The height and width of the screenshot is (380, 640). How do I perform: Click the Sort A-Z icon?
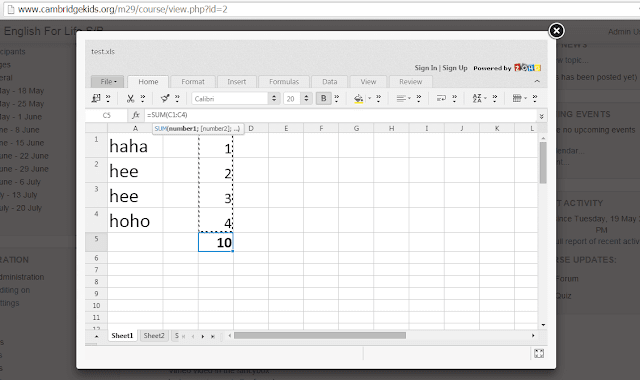click(x=477, y=98)
